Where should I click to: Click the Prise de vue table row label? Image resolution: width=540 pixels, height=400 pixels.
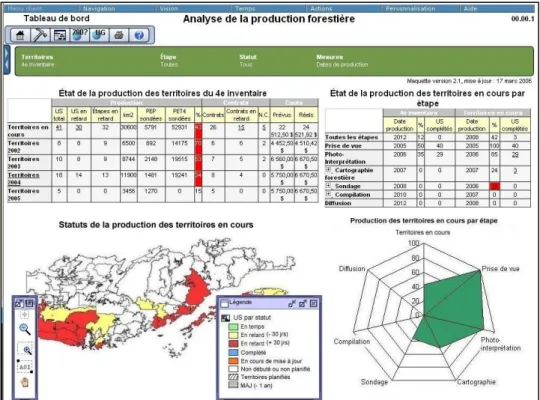pos(343,146)
